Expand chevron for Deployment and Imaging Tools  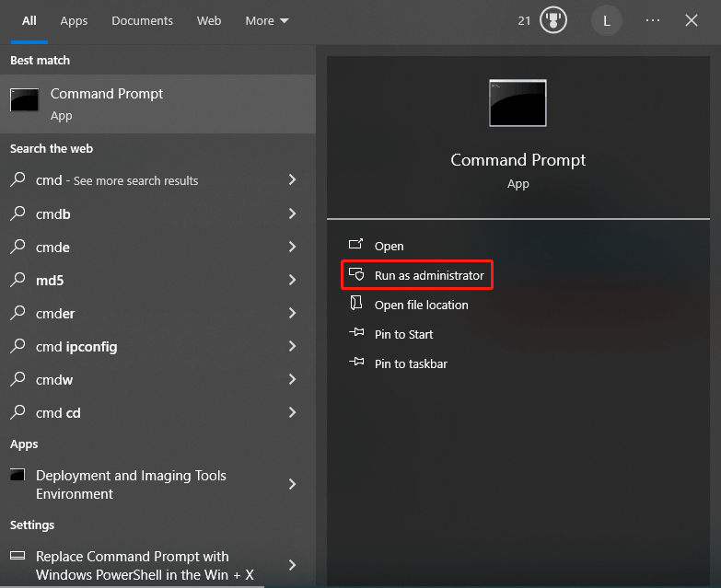pyautogui.click(x=292, y=484)
